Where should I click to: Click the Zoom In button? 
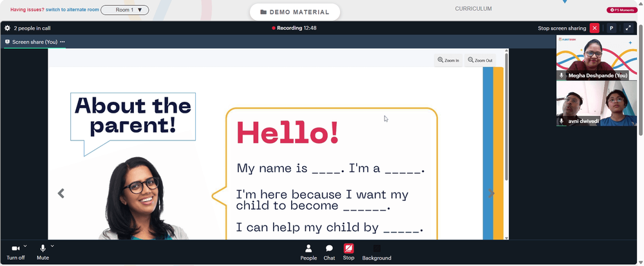pos(448,61)
